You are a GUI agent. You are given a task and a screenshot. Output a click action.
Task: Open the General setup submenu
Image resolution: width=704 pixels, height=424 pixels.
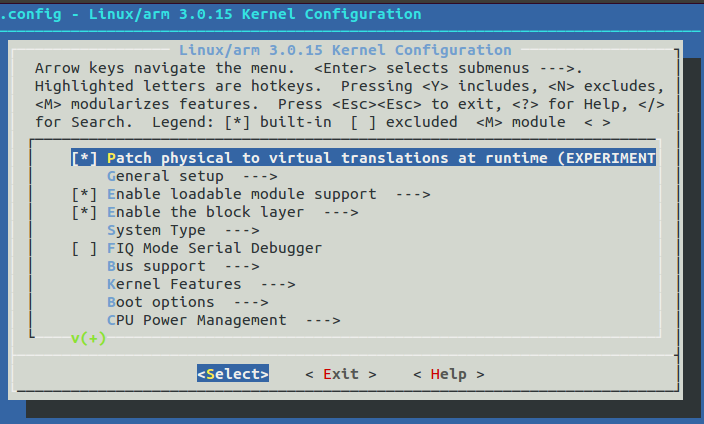pos(192,176)
